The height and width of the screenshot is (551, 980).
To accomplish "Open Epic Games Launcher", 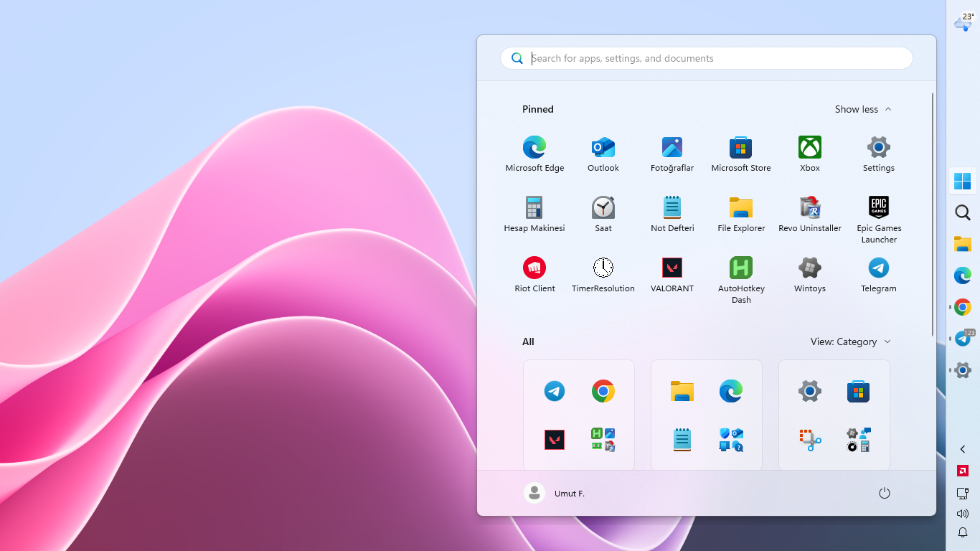I will [879, 220].
